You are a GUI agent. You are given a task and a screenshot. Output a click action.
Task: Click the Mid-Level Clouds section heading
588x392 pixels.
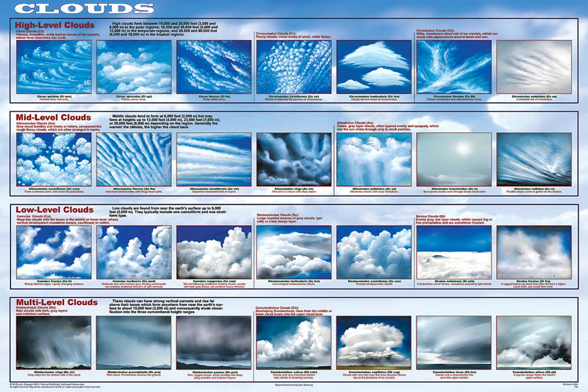(53, 118)
